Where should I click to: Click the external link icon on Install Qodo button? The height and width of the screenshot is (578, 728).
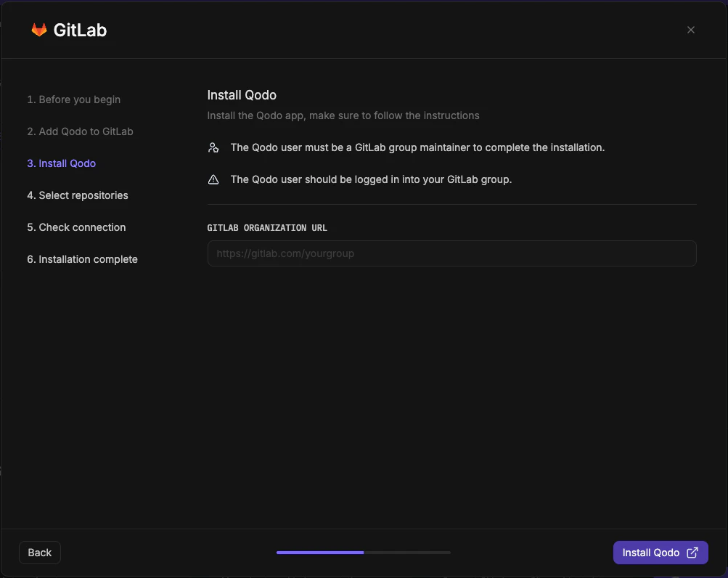click(x=692, y=553)
